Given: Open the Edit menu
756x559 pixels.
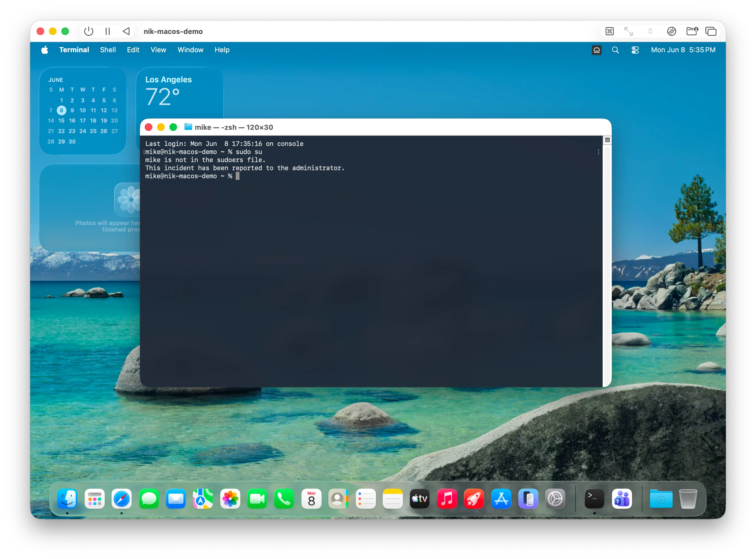Looking at the screenshot, I should pos(133,50).
